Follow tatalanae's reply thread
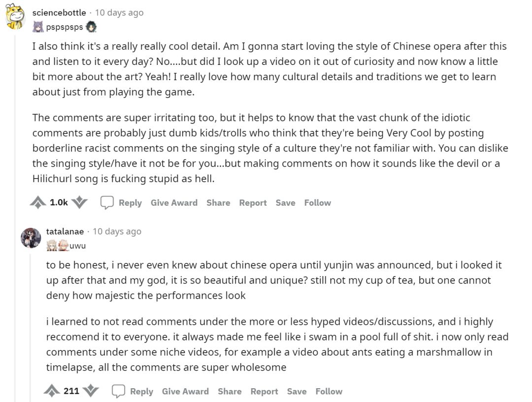 [x=329, y=392]
